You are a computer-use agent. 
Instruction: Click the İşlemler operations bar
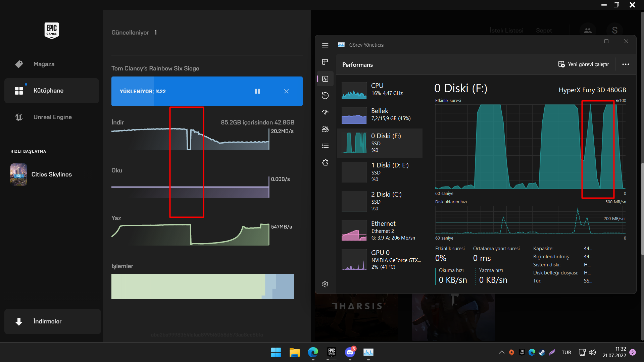pyautogui.click(x=203, y=287)
